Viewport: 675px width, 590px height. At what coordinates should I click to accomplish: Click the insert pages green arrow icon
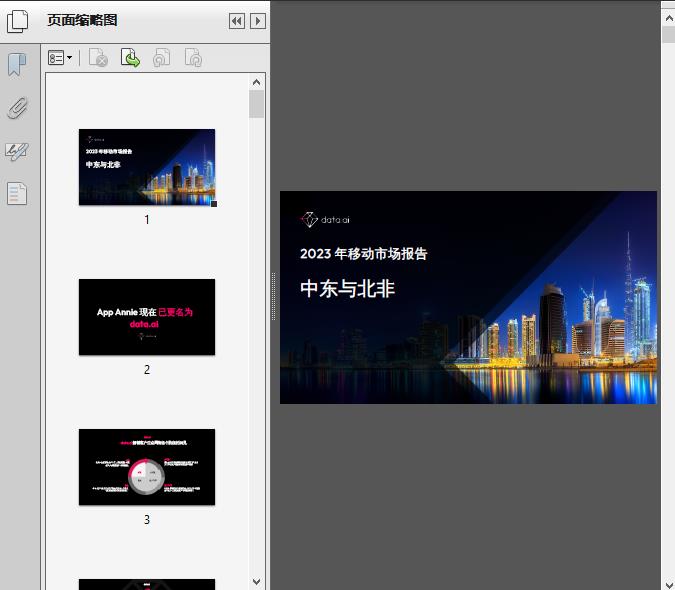(130, 58)
